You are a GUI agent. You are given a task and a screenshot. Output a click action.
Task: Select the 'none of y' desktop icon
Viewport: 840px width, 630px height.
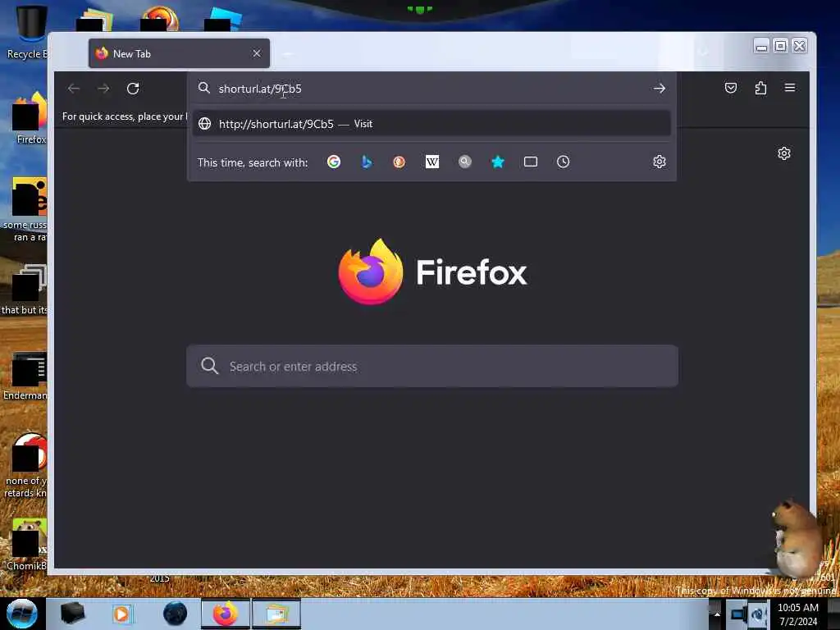[x=27, y=466]
